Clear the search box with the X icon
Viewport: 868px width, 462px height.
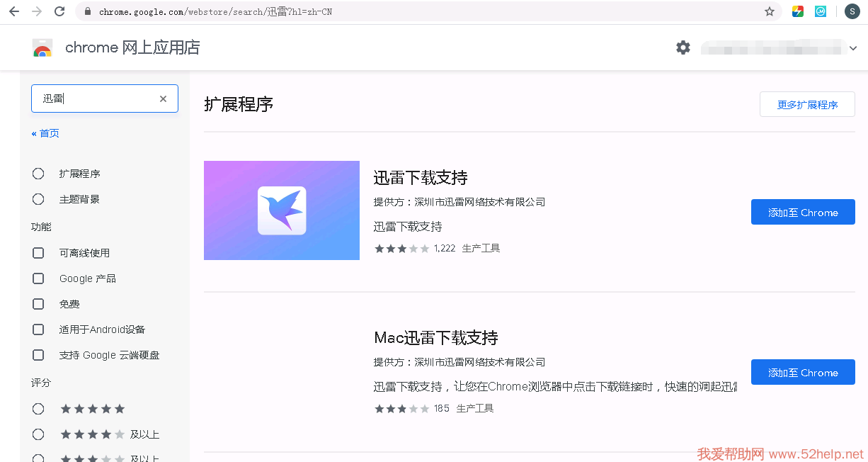[163, 99]
